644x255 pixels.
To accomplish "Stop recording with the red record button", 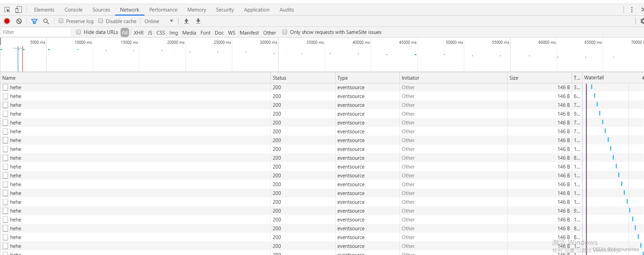I will tap(7, 21).
